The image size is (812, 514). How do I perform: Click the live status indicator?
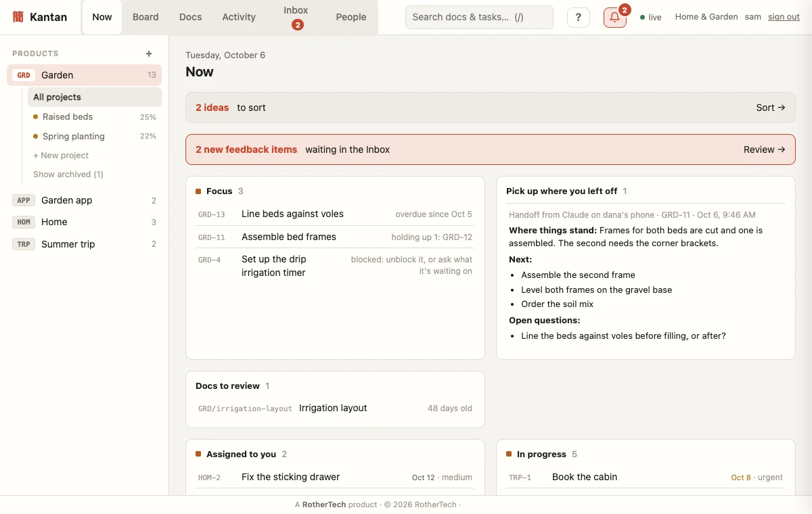point(651,17)
